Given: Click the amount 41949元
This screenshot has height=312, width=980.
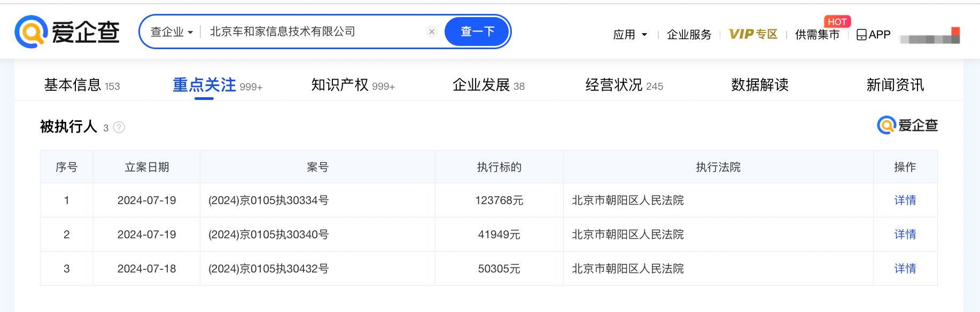Looking at the screenshot, I should pyautogui.click(x=499, y=235).
